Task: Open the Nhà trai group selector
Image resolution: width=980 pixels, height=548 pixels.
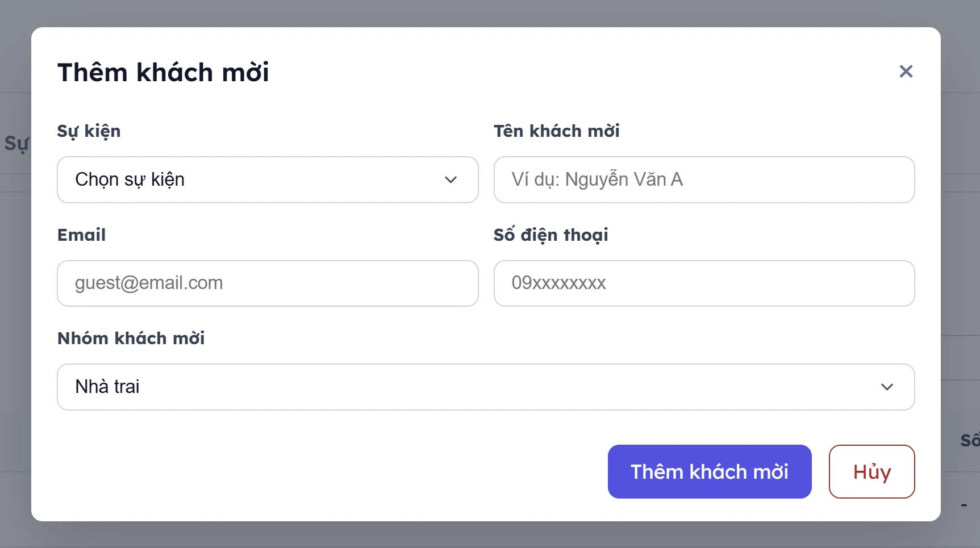Action: [x=454, y=387]
